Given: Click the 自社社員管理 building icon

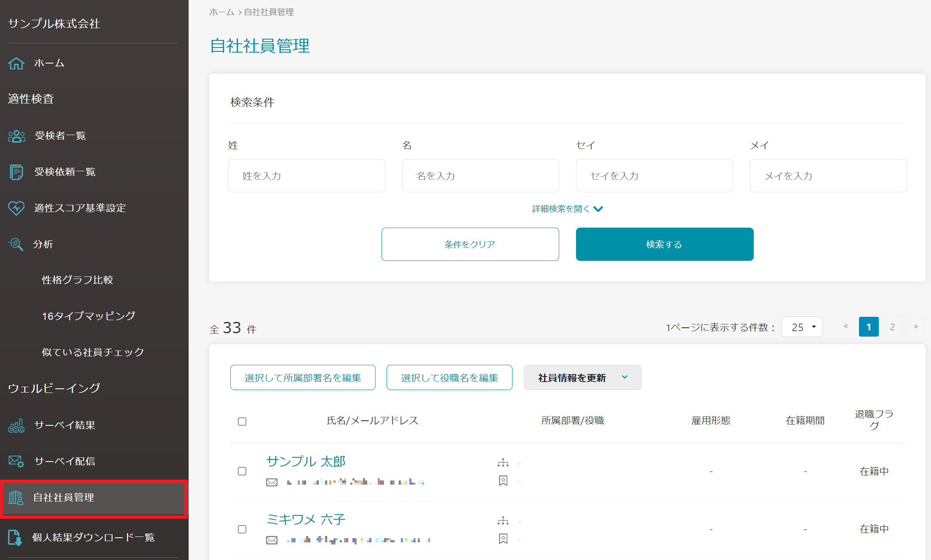Looking at the screenshot, I should 16,498.
